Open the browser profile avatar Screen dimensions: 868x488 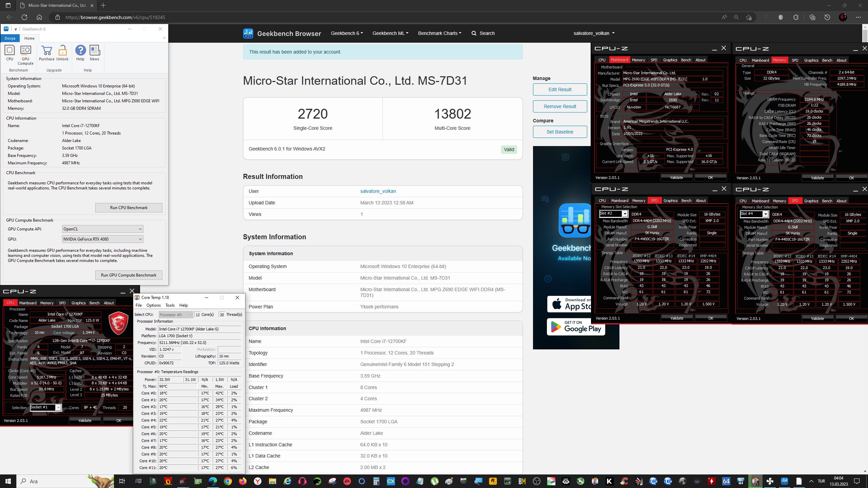(x=843, y=17)
